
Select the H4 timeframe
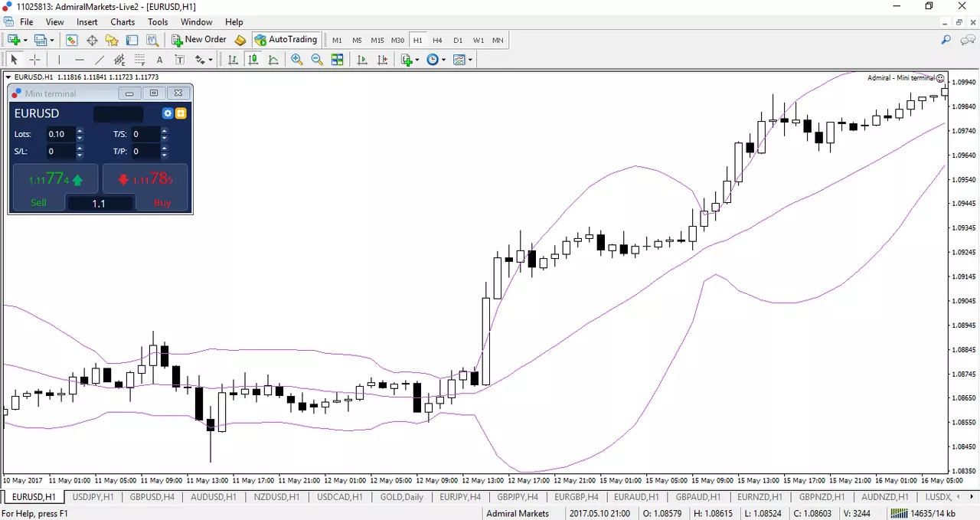437,40
